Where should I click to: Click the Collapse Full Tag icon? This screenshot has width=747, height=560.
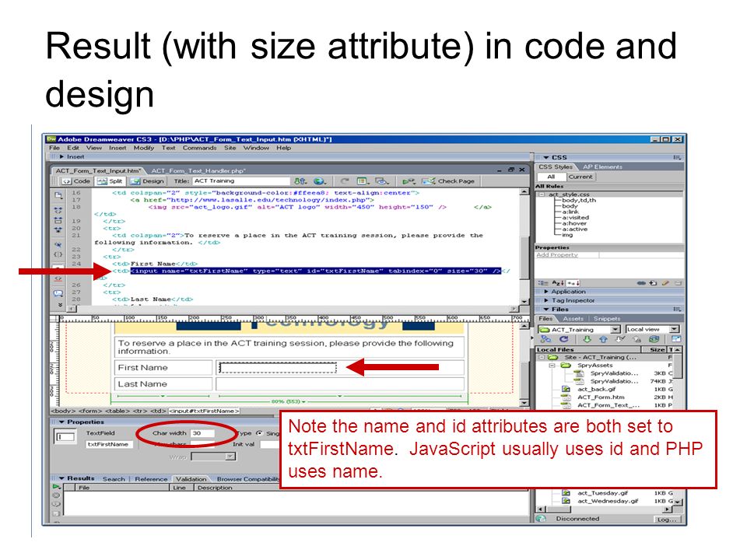pos(58,210)
